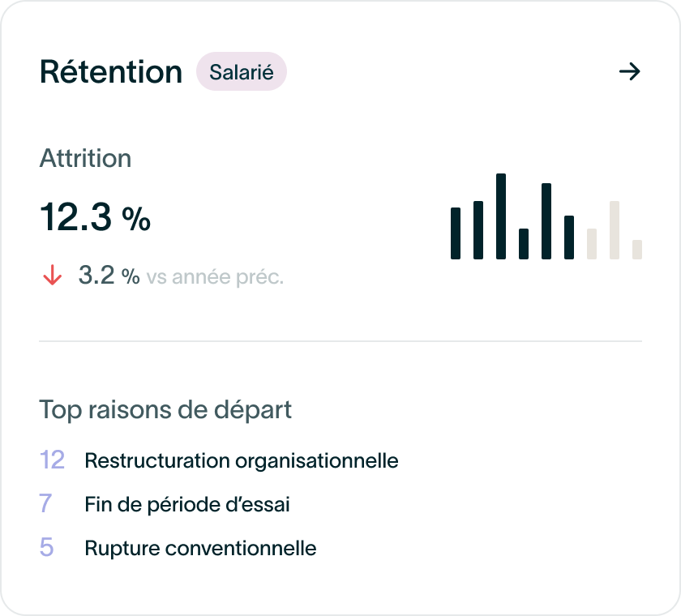Click the last light beige bar
The height and width of the screenshot is (616, 681).
coord(637,250)
